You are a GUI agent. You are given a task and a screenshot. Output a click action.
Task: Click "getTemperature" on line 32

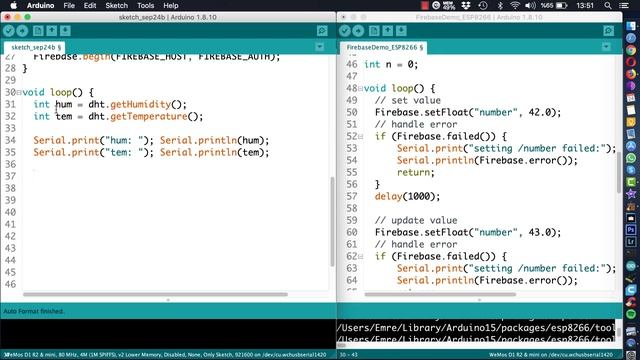(x=149, y=116)
